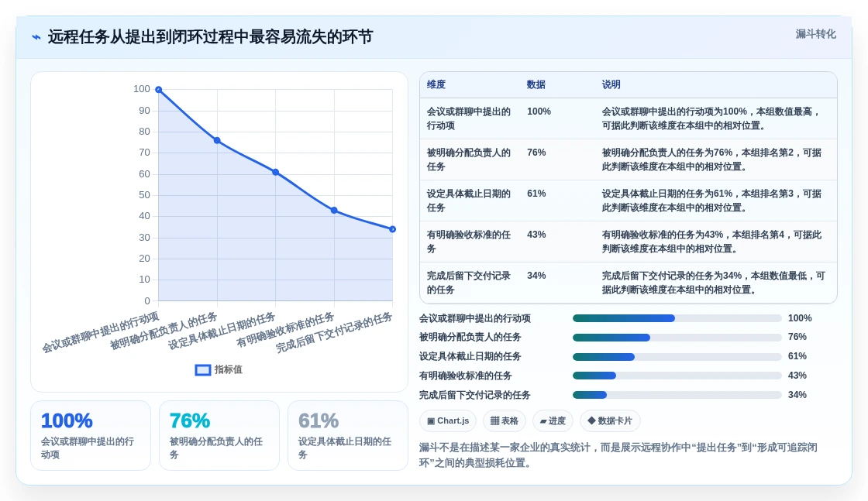
Task: Click description mentioning 本组排名第4
Action: 712,242
